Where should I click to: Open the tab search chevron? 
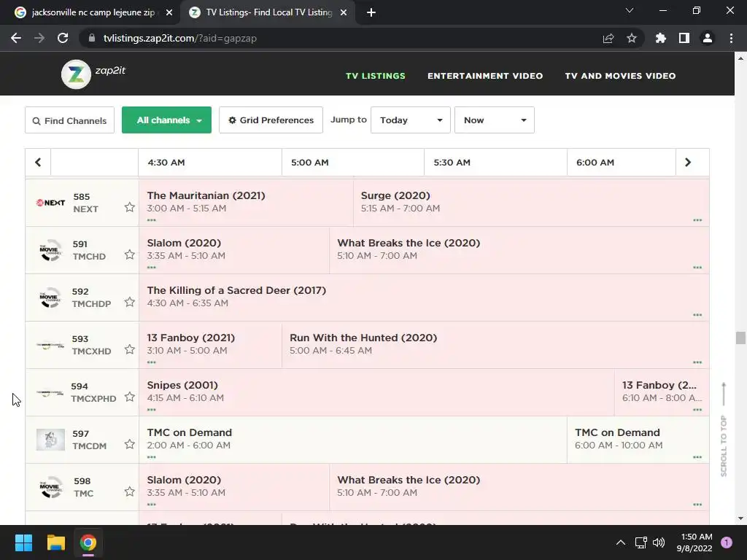[630, 10]
